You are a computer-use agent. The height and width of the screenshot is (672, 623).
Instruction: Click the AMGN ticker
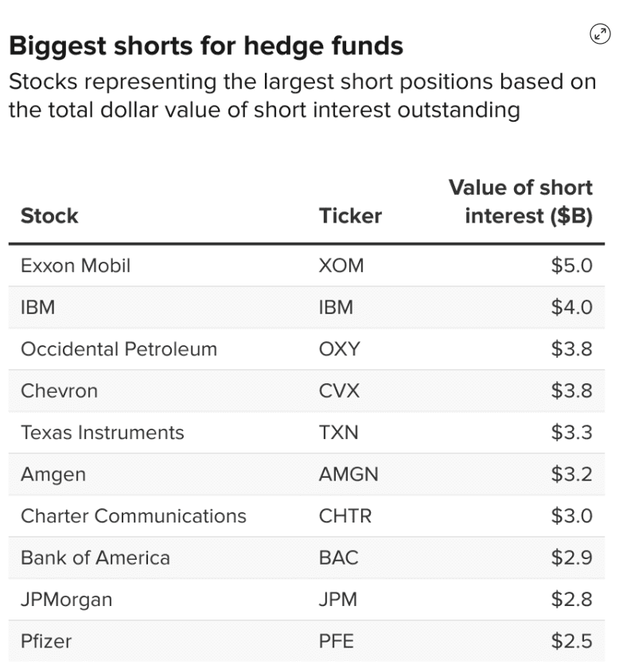point(348,475)
